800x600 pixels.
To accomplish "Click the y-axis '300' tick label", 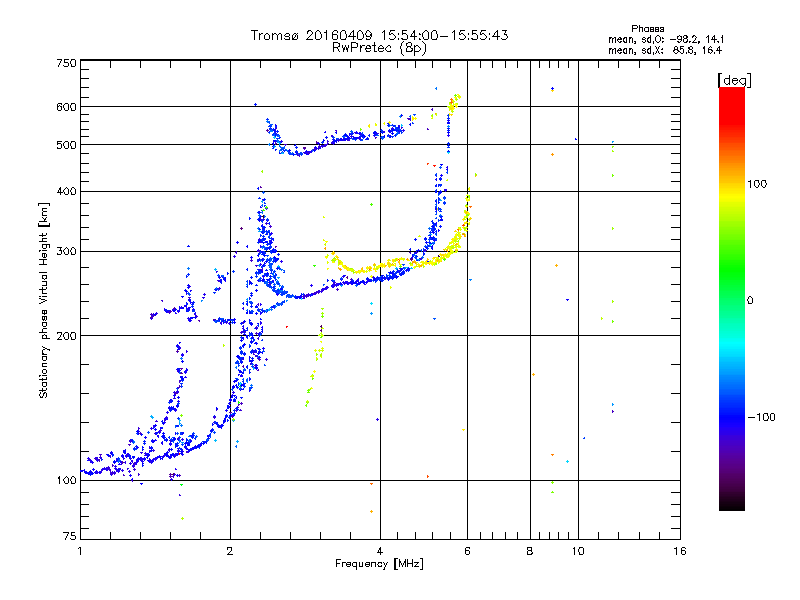I will click(66, 251).
